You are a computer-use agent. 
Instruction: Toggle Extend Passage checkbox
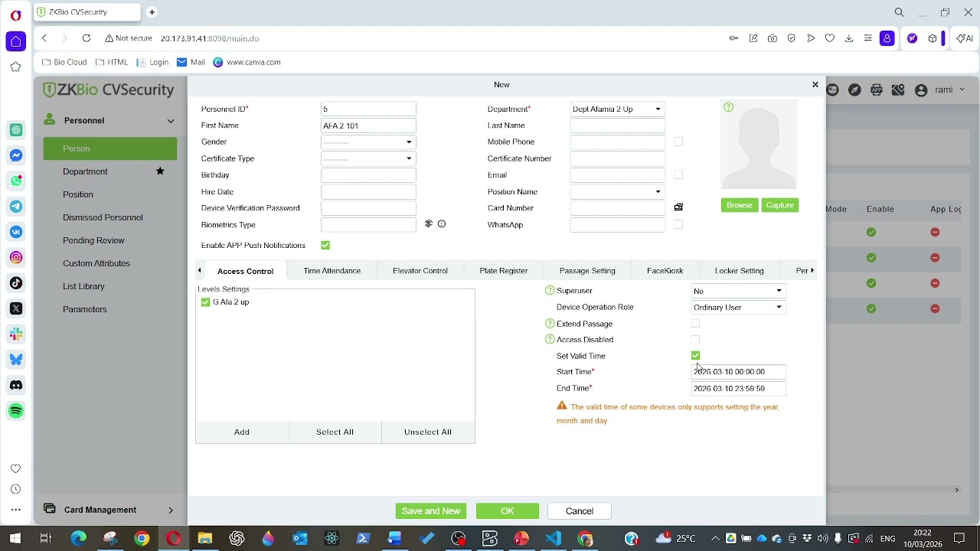coord(695,324)
